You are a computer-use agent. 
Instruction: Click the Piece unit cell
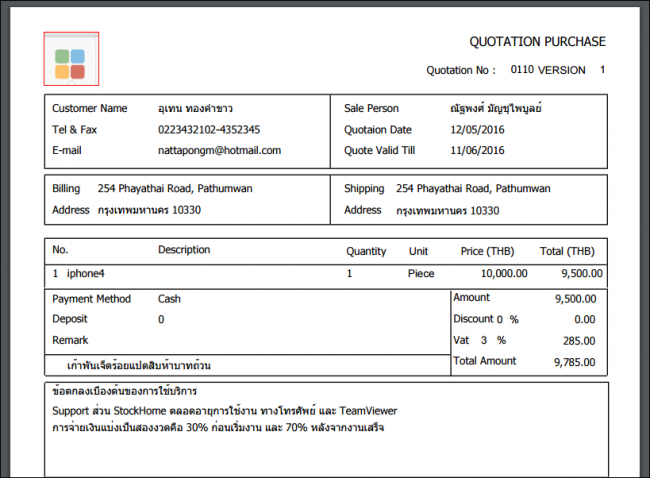(421, 274)
